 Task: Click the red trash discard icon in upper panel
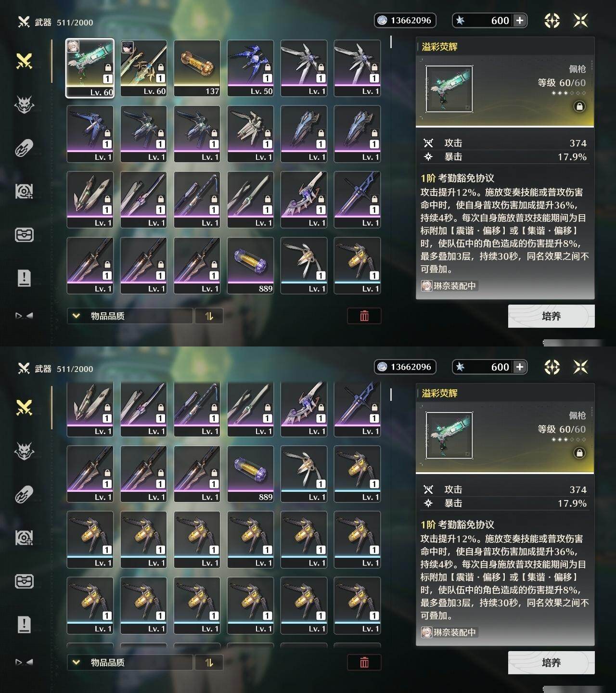pyautogui.click(x=364, y=316)
